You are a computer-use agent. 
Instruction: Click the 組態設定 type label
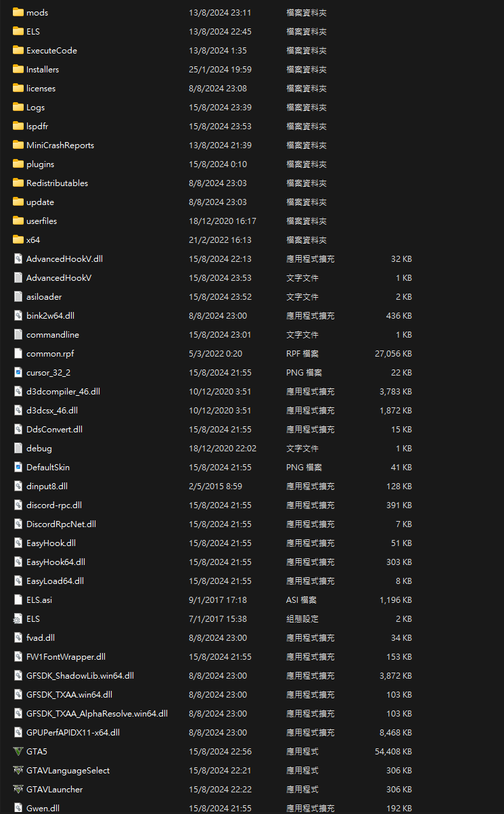[302, 618]
